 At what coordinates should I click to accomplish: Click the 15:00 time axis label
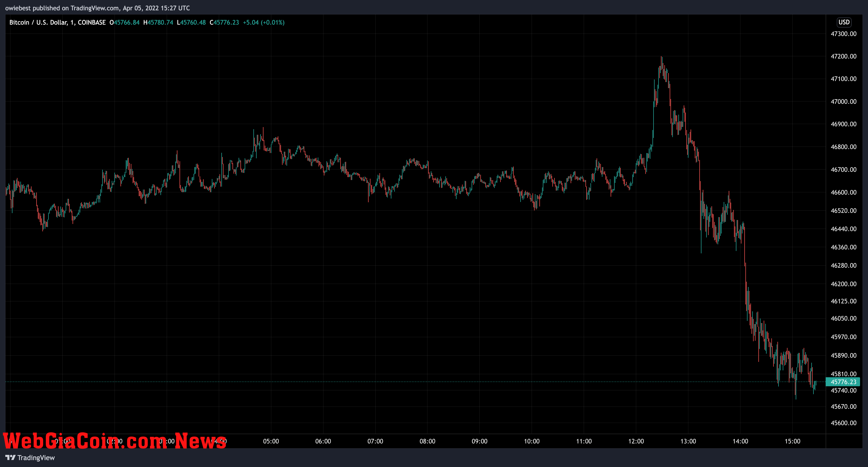tap(793, 441)
